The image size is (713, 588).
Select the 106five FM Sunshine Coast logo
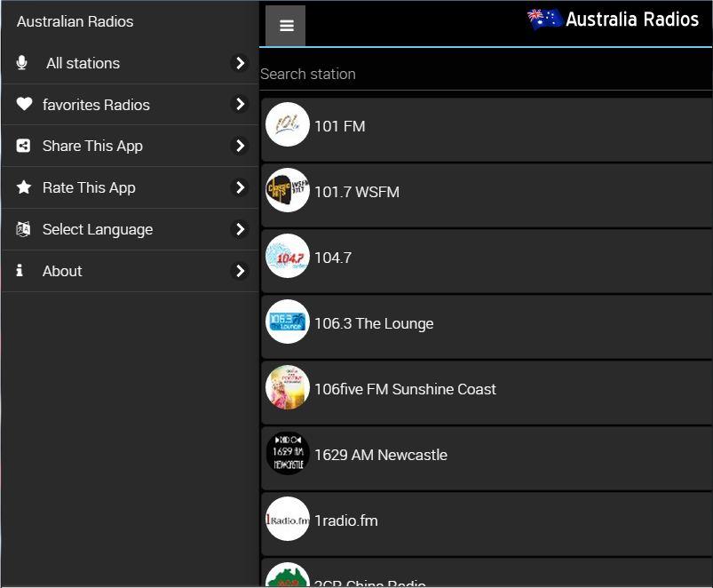pos(288,387)
